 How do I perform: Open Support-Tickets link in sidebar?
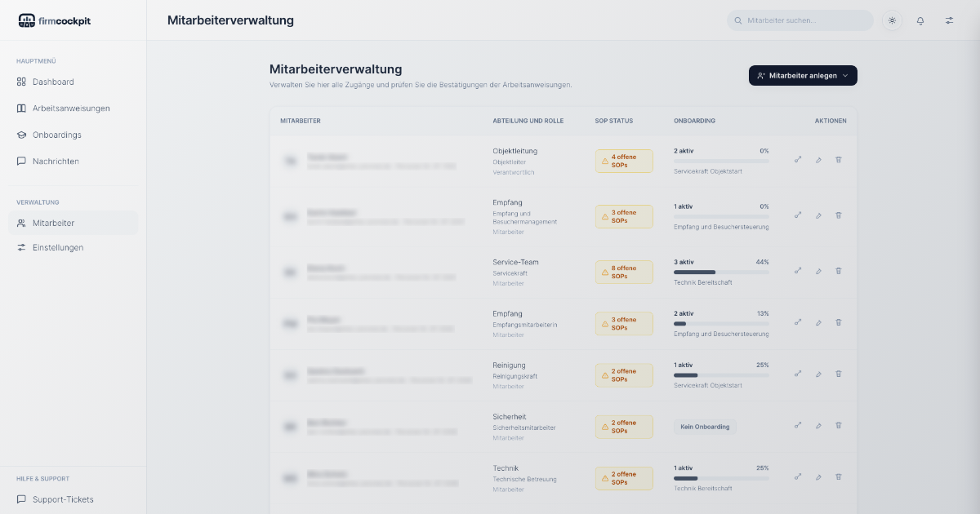[63, 499]
